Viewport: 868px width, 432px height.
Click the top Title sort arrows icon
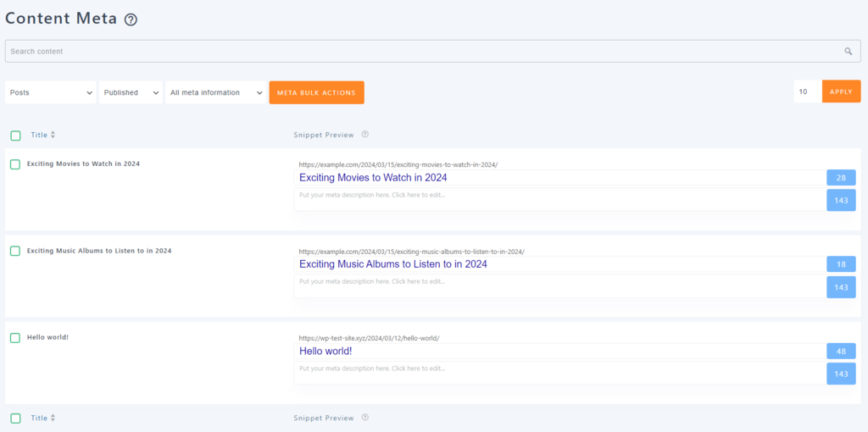click(53, 135)
